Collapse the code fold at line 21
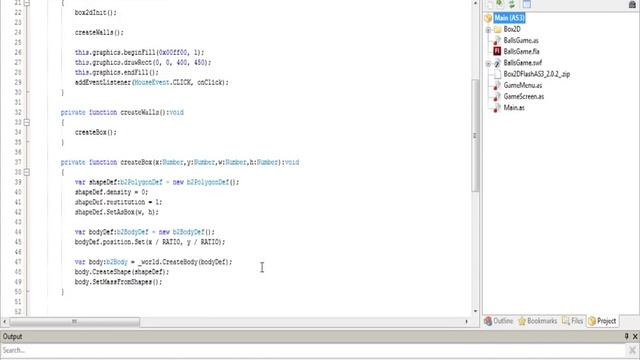The image size is (640, 360). point(27,3)
